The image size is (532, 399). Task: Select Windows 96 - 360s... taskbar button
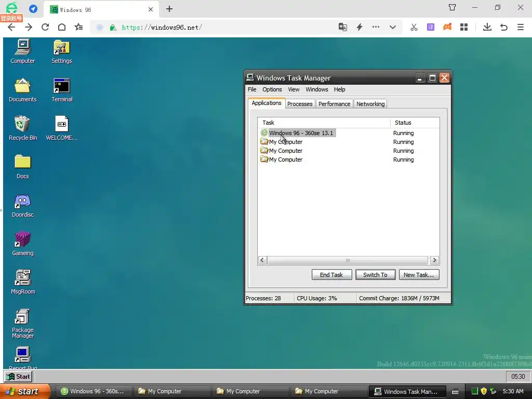[94, 391]
